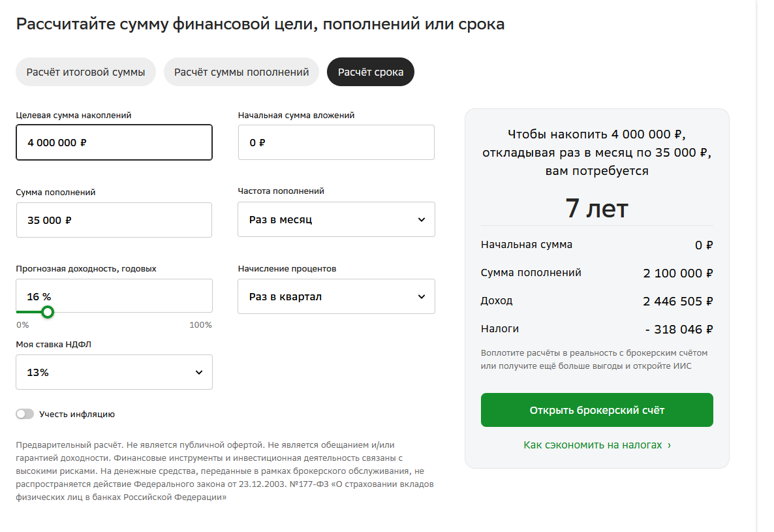The image size is (774, 532).
Task: Focus the Начальная сумма вложений field
Action: pos(336,142)
